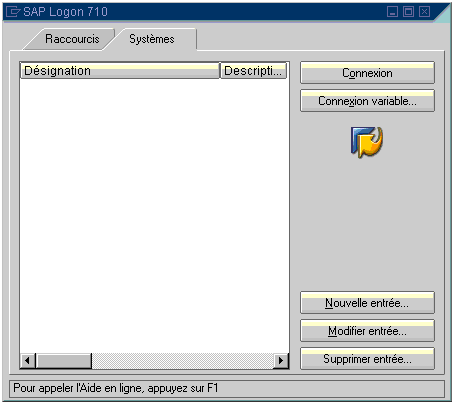
Task: Minimize the SAP Logon 710 window
Action: click(392, 12)
